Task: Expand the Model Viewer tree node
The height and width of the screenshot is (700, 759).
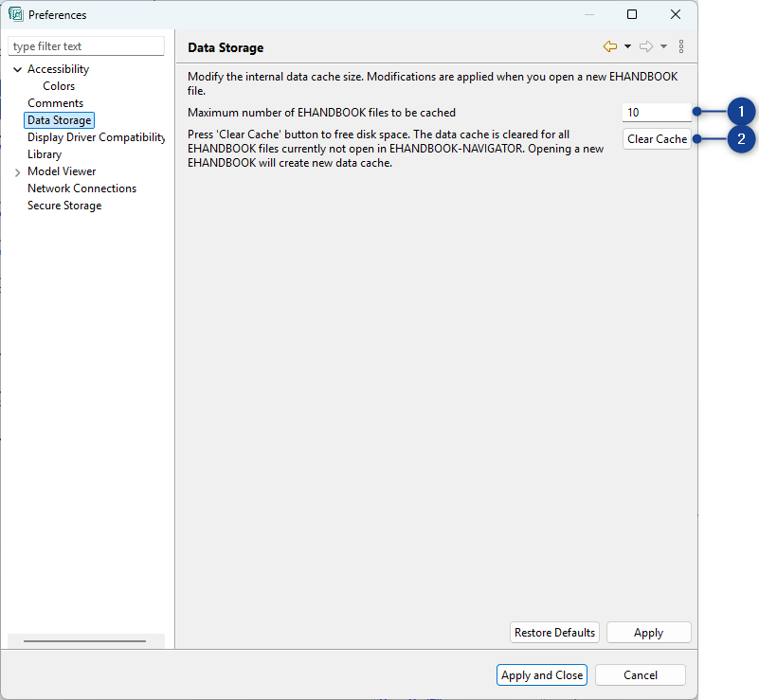Action: coord(17,172)
